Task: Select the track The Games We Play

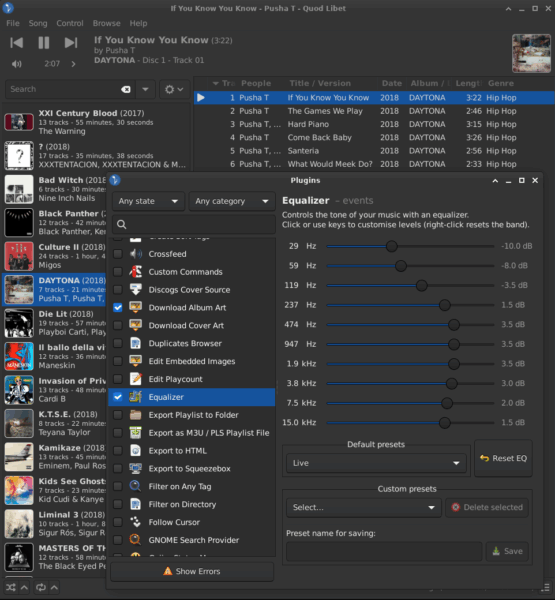Action: pos(374,111)
